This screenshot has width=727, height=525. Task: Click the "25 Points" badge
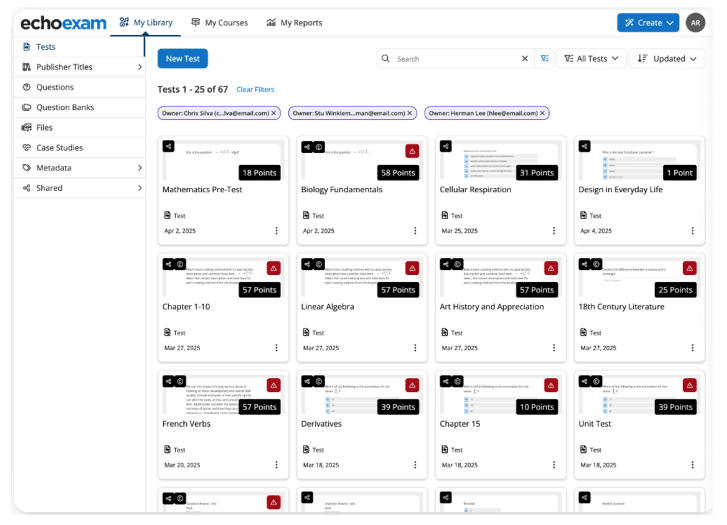click(x=675, y=290)
